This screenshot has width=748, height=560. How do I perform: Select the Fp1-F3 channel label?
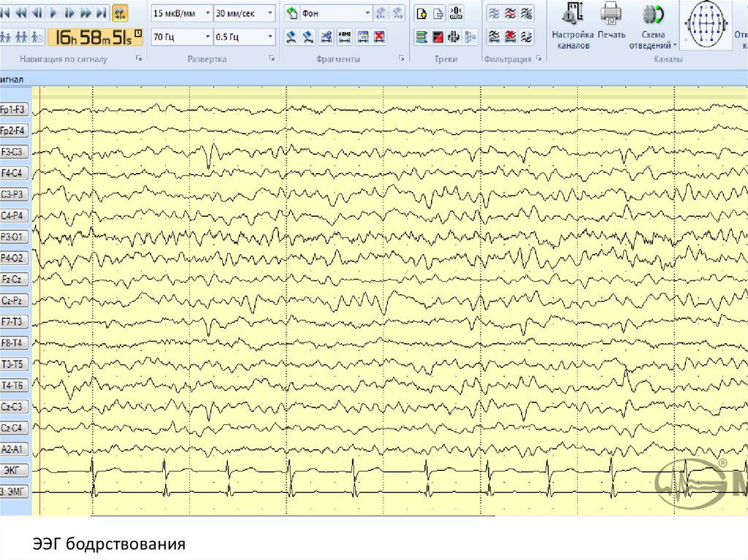(14, 110)
